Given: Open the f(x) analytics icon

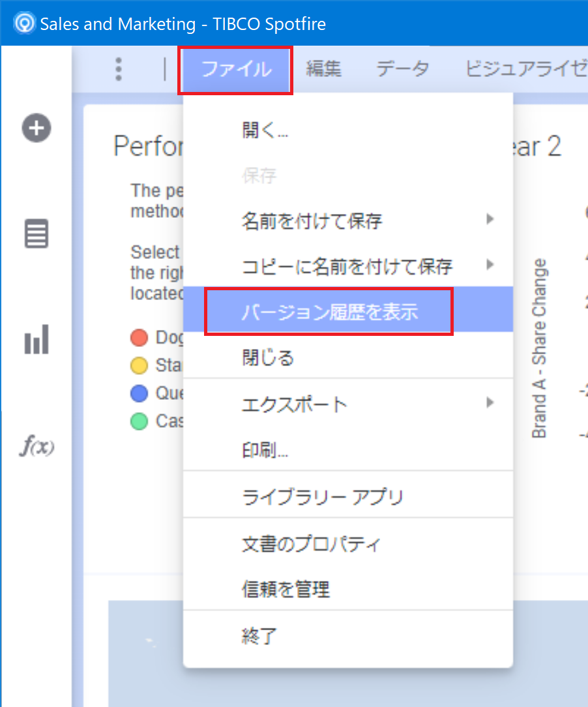Looking at the screenshot, I should (x=37, y=445).
